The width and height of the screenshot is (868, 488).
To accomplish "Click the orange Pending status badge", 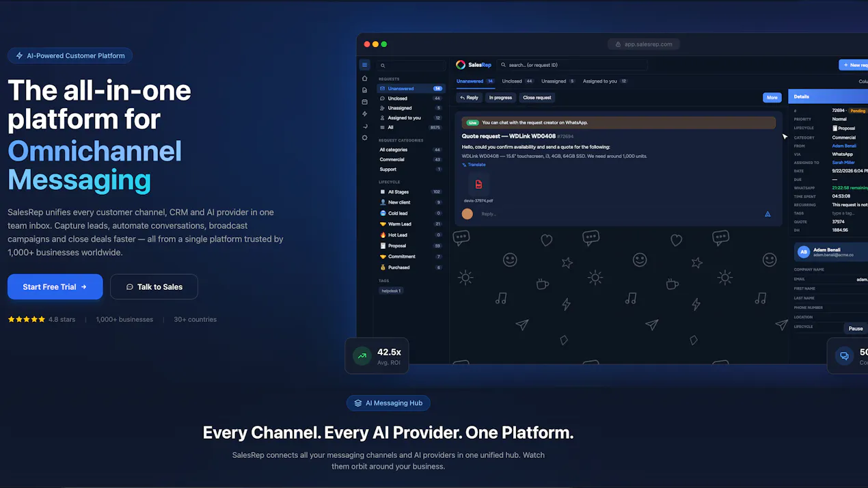I will (858, 111).
